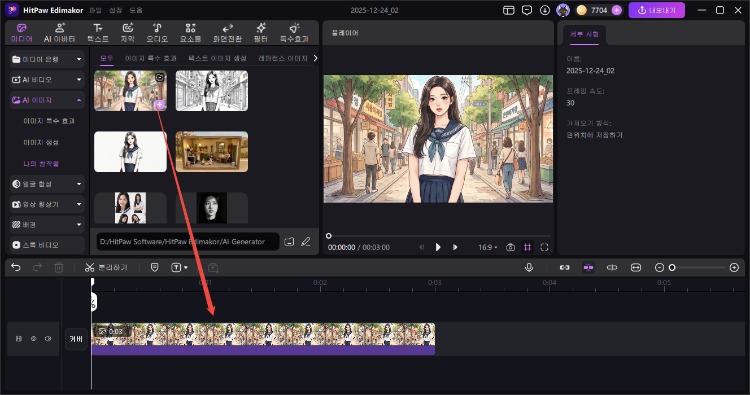Open the 16:9 aspect ratio dropdown
This screenshot has height=395, width=750.
(x=488, y=247)
